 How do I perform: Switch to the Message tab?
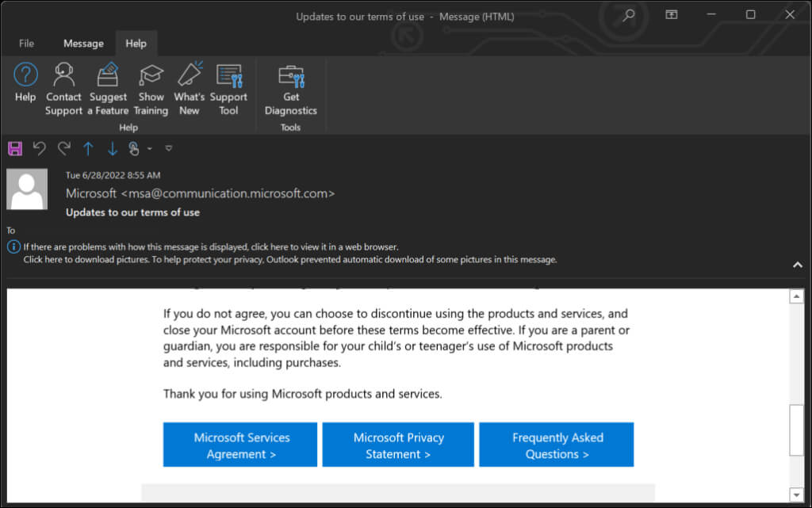pos(83,44)
